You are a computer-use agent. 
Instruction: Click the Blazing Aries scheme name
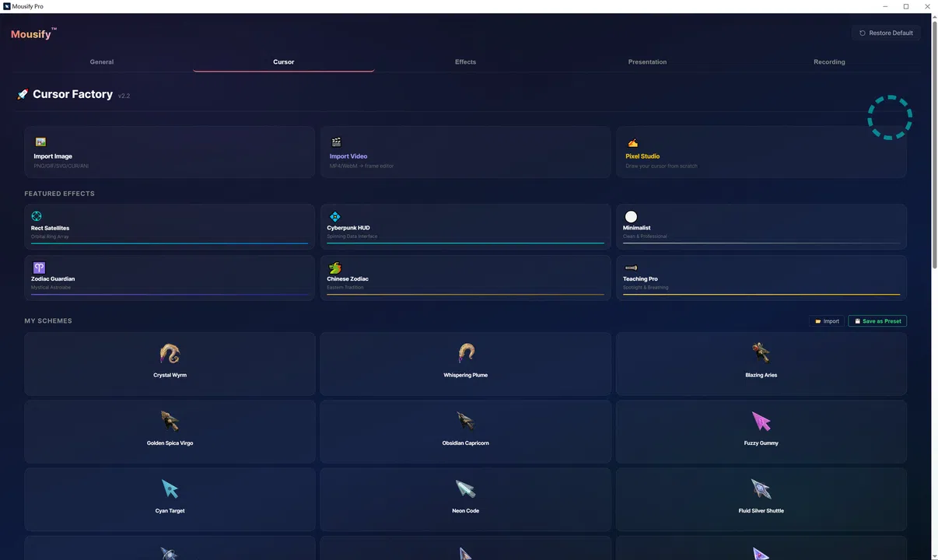[x=761, y=375]
